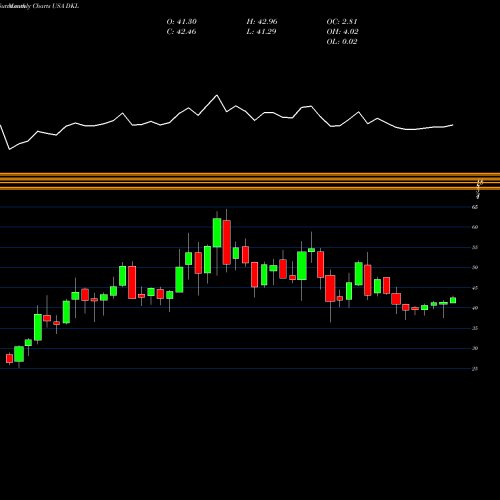Click the rightmost green candlestick
Viewport: 500px width, 500px height.
[x=453, y=300]
